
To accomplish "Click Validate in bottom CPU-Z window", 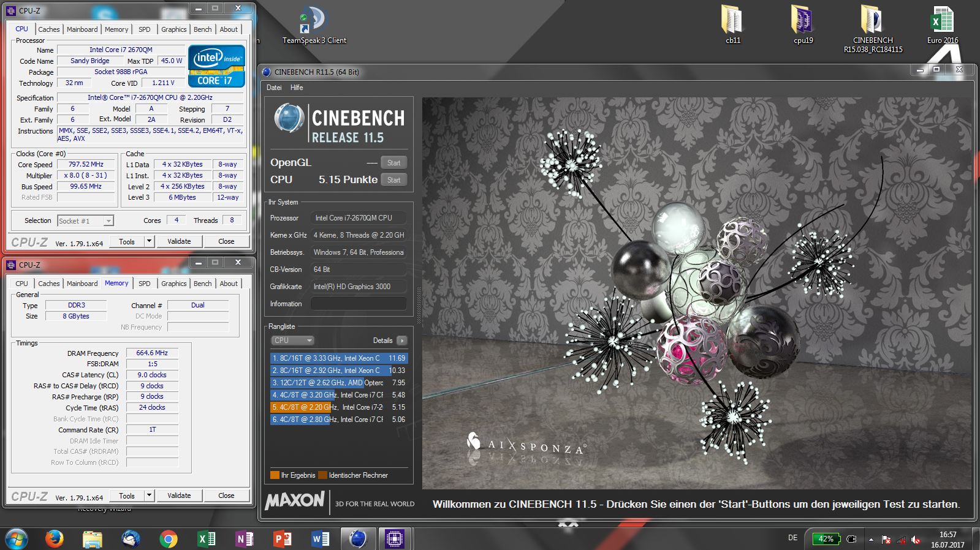I will point(179,495).
